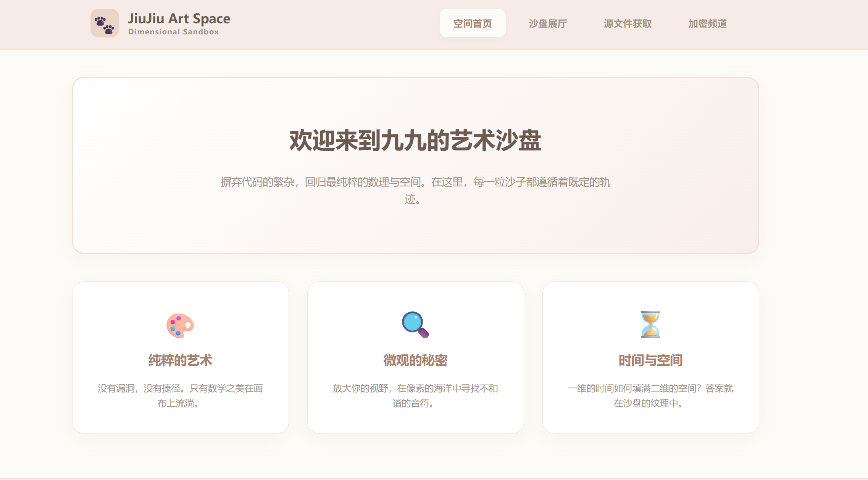Click the magnifying glass icon
Image resolution: width=868 pixels, height=480 pixels.
click(x=415, y=325)
